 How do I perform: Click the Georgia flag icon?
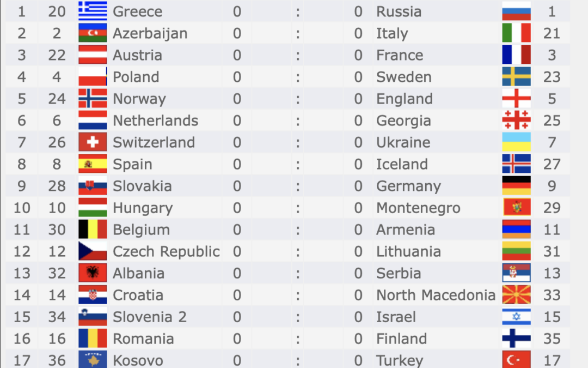pyautogui.click(x=516, y=120)
